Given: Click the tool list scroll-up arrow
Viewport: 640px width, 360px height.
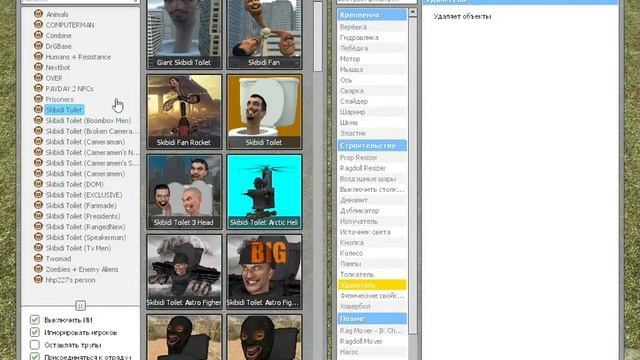Looking at the screenshot, I should pos(412,12).
